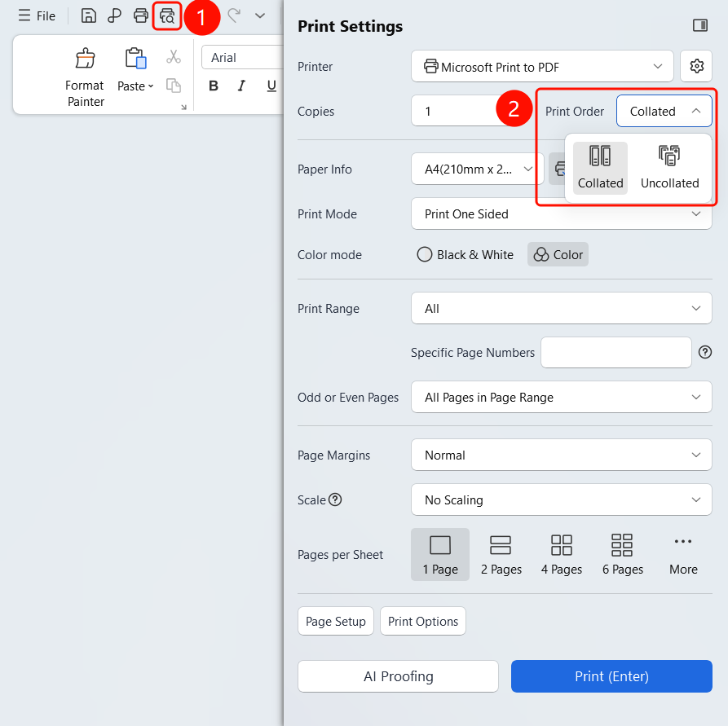Image resolution: width=728 pixels, height=726 pixels.
Task: Click help icon beside Specific Page Numbers
Action: (x=705, y=352)
